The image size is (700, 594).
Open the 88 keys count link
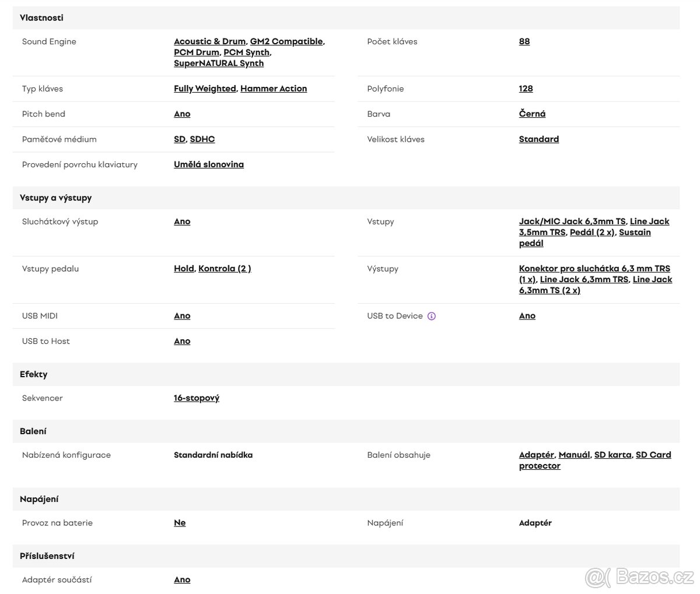[x=524, y=41]
